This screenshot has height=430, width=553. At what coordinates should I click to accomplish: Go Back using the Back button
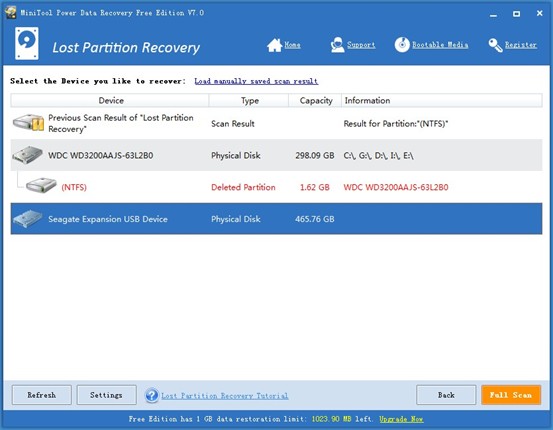coord(446,395)
